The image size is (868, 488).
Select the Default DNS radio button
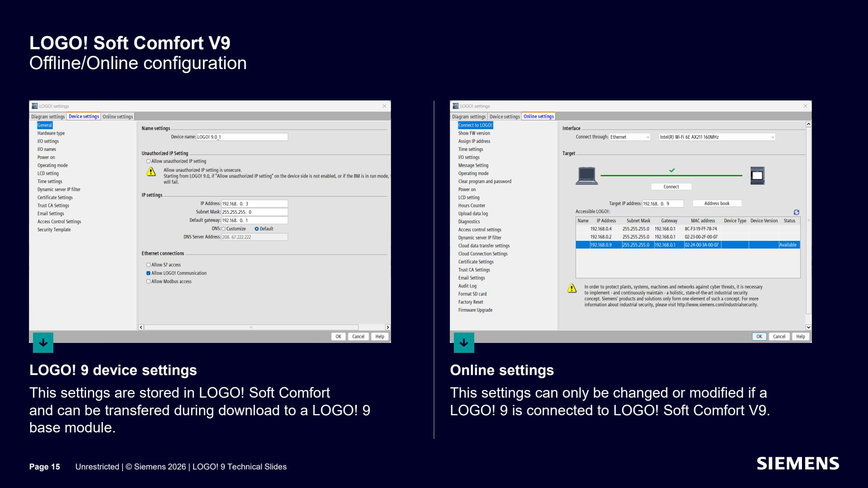pyautogui.click(x=256, y=229)
